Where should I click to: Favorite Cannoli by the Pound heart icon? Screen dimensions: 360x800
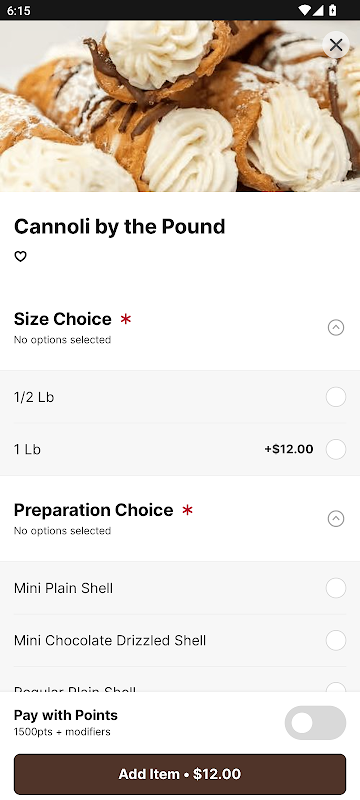point(20,257)
